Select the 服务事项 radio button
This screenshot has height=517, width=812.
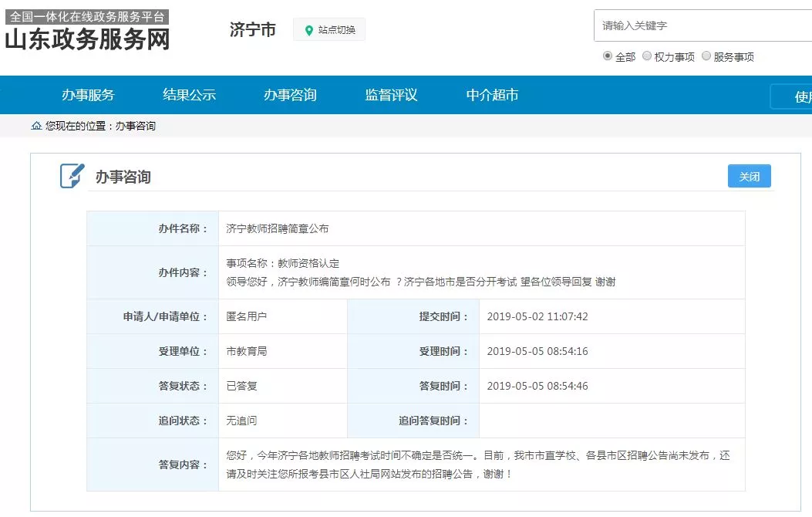(706, 56)
